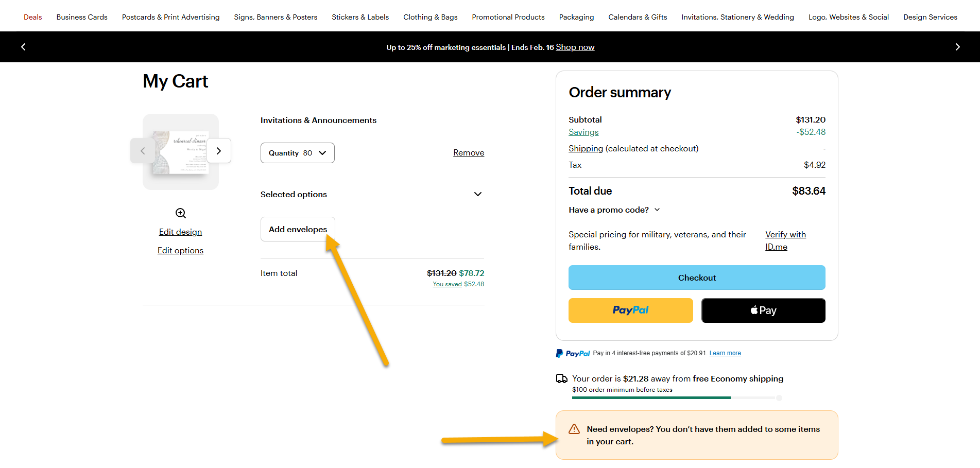Click the invitation preview thumbnail
Image resolution: width=980 pixels, height=468 pixels.
[181, 152]
